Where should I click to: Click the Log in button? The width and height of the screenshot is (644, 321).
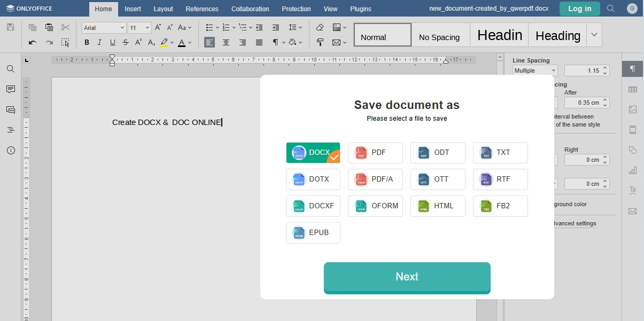(580, 9)
